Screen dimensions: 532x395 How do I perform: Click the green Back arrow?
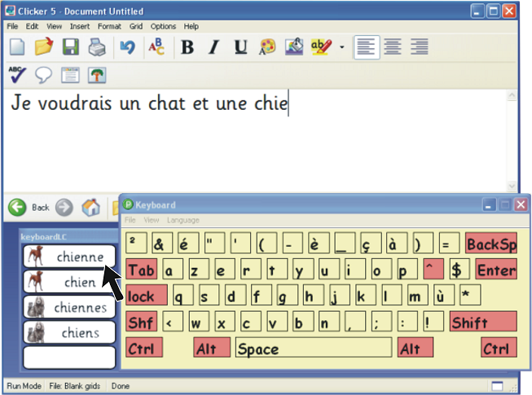click(17, 207)
